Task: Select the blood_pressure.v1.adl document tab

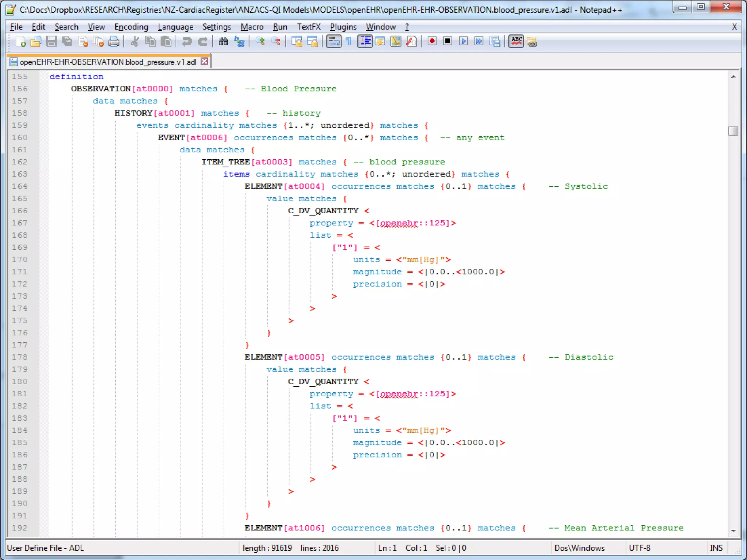Action: [x=108, y=62]
